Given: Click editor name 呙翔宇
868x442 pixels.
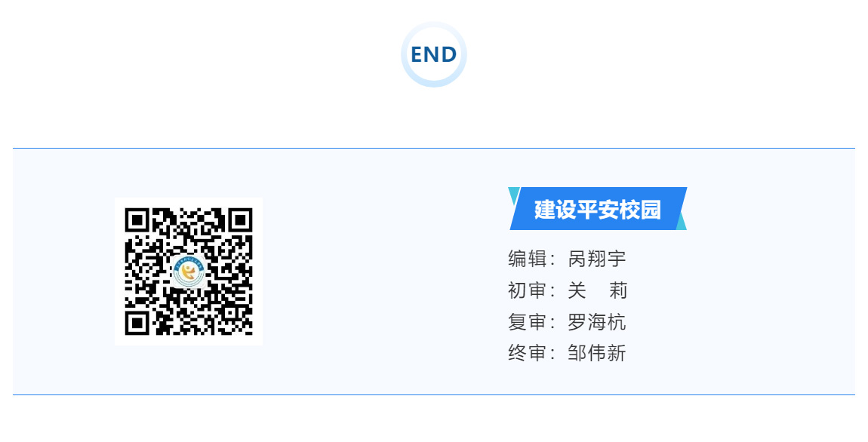Looking at the screenshot, I should point(597,259).
